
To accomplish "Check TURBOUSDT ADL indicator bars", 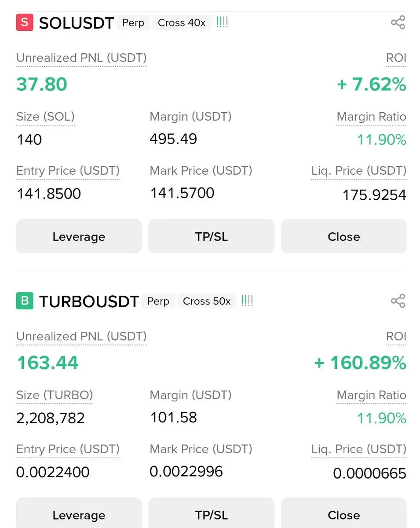I will pos(247,301).
